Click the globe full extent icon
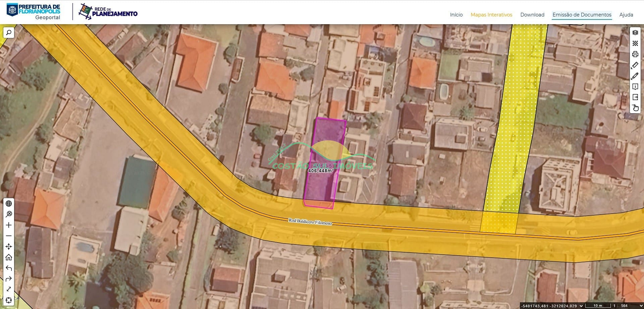Image resolution: width=644 pixels, height=309 pixels. point(9,204)
